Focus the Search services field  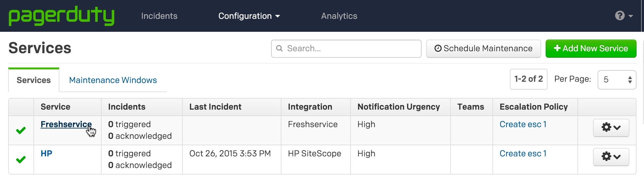(x=346, y=49)
